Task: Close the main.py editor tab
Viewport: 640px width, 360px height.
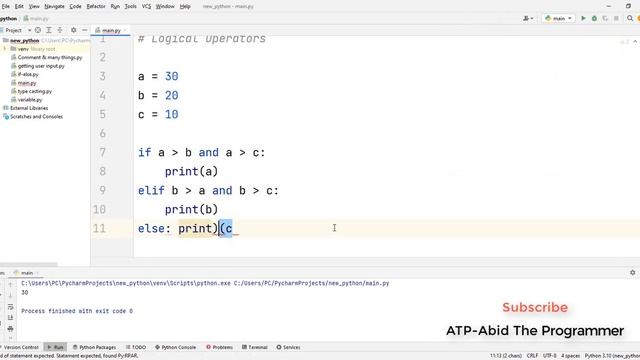Action: pos(125,30)
